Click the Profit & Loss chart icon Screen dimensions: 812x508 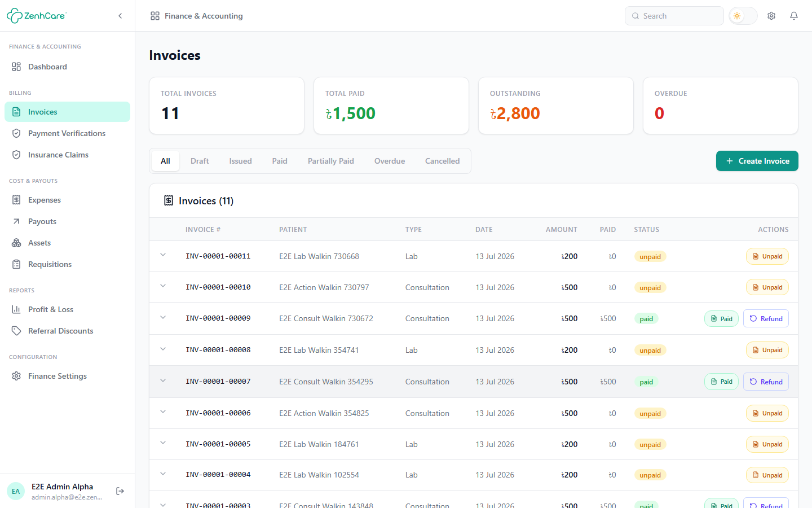click(x=16, y=309)
